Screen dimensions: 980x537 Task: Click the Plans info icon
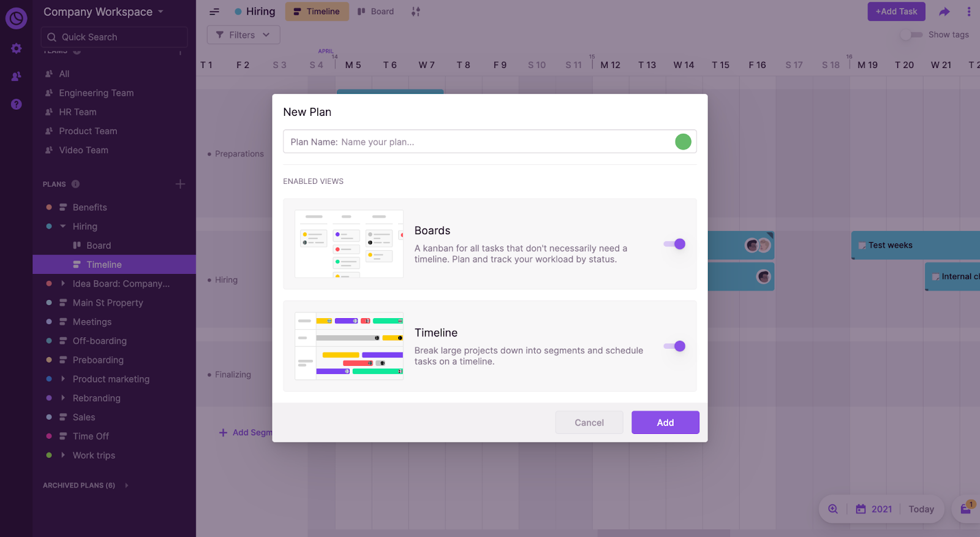click(75, 184)
